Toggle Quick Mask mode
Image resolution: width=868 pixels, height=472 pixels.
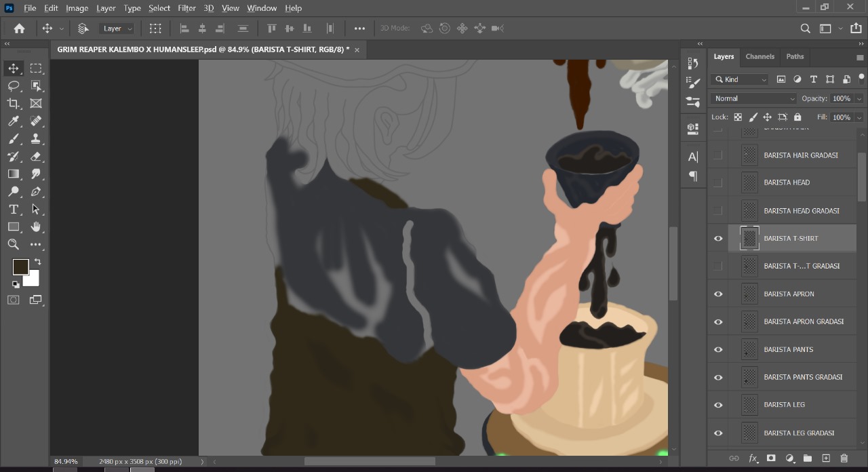(x=14, y=300)
